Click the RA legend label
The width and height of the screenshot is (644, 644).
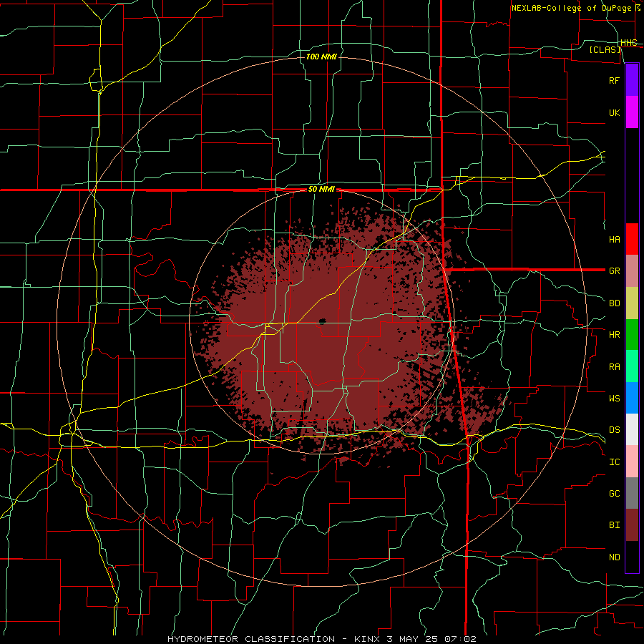click(614, 366)
